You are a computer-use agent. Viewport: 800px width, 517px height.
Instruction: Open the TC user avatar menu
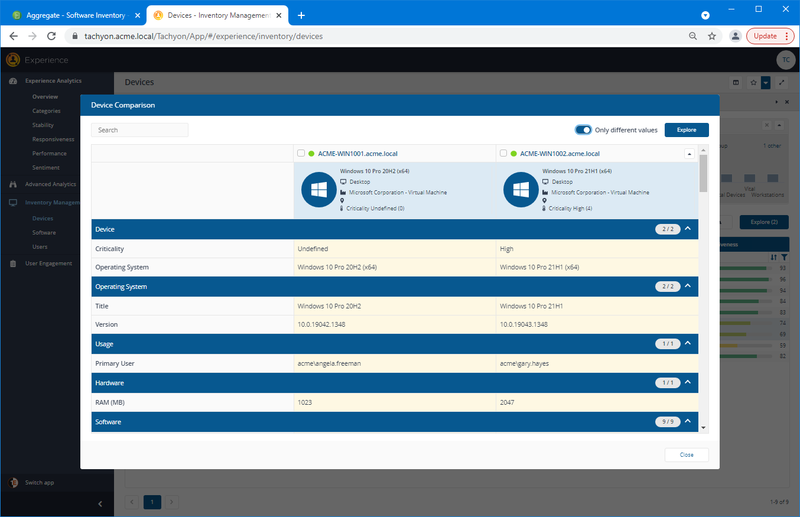pos(786,60)
